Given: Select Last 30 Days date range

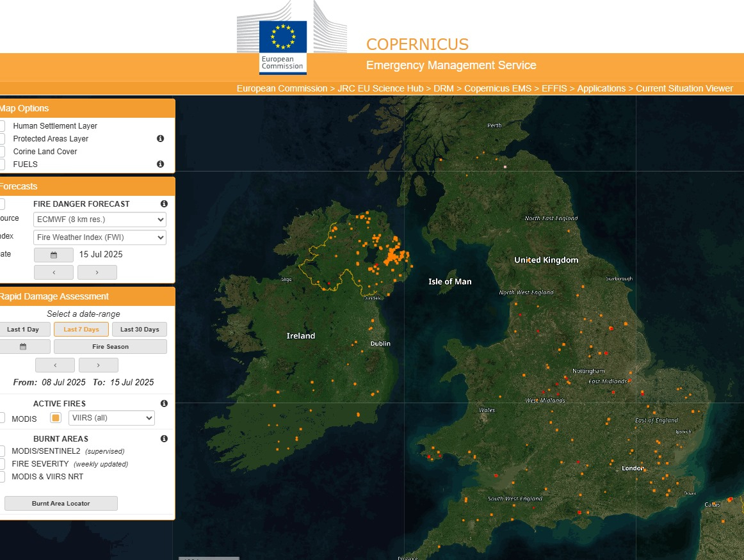Looking at the screenshot, I should point(139,330).
